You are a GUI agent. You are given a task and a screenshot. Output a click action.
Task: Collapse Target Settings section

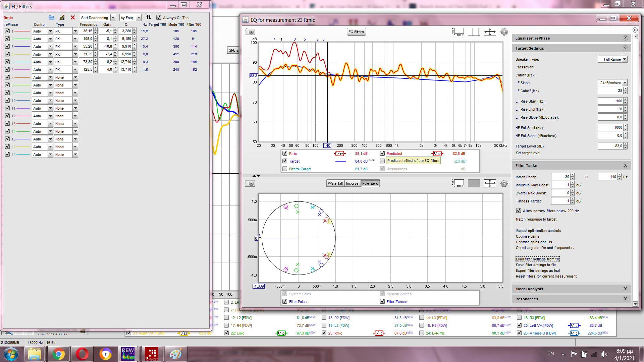626,48
